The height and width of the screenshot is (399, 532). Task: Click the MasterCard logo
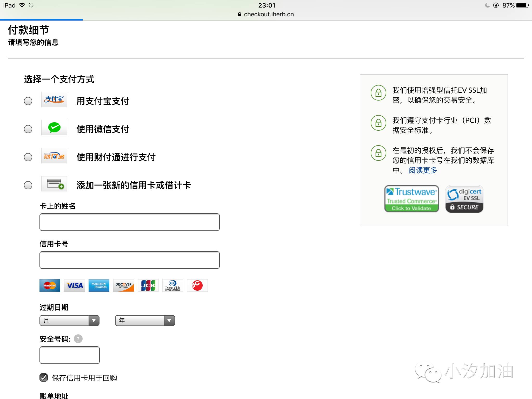[50, 285]
